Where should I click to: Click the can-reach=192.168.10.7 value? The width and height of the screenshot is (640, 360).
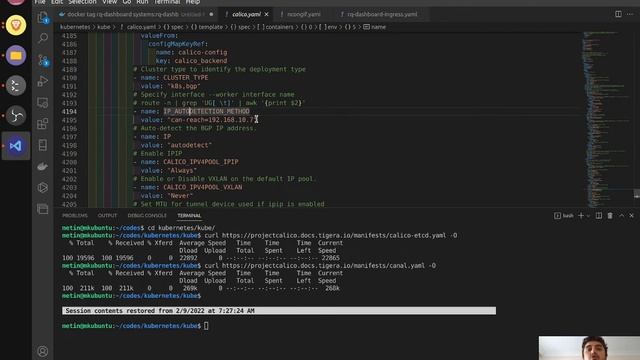[210, 120]
